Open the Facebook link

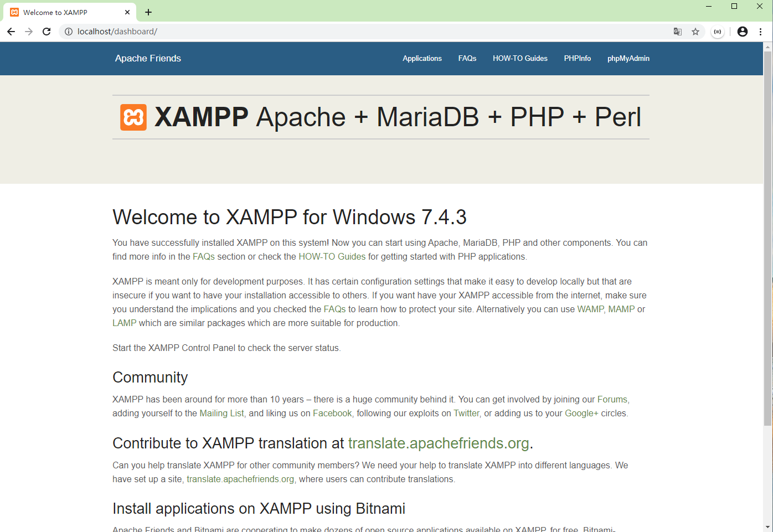(332, 413)
